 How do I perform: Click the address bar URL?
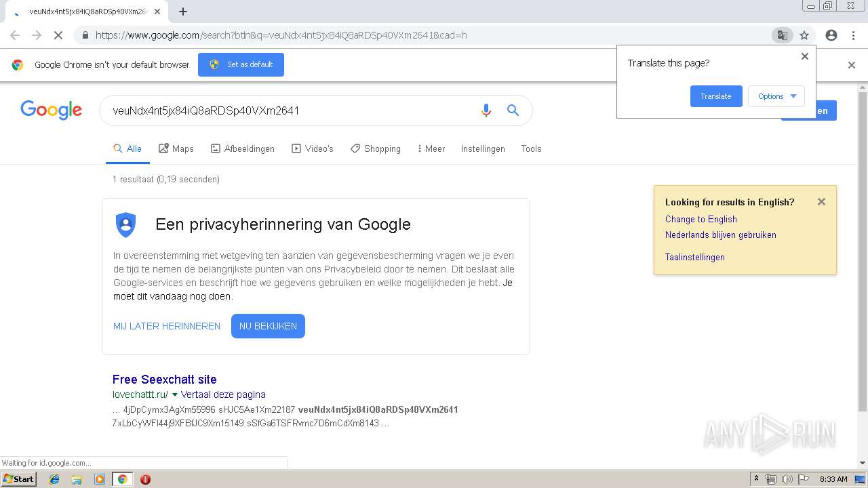(x=281, y=35)
